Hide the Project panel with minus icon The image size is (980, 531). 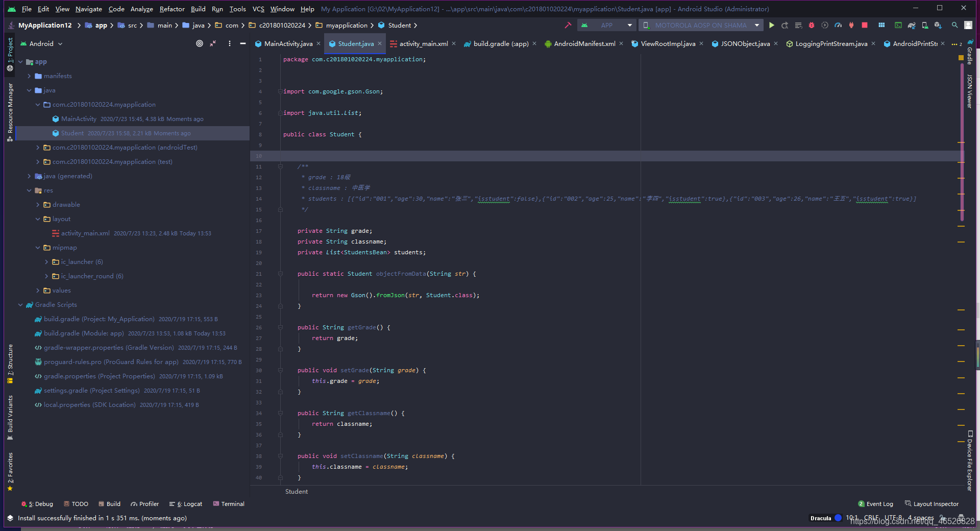[243, 43]
